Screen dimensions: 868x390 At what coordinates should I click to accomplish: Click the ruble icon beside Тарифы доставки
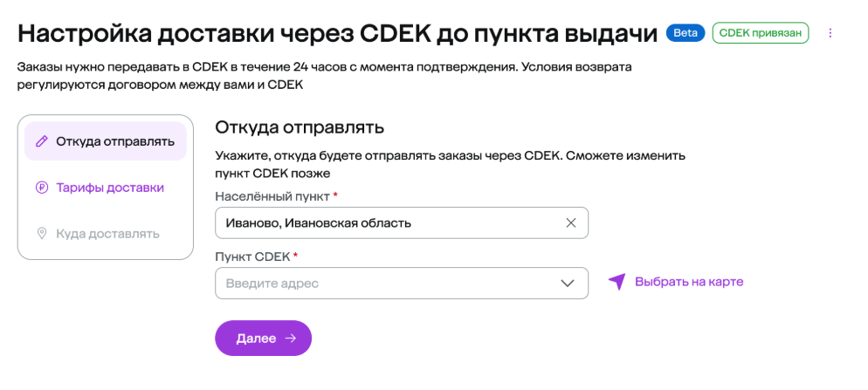(x=41, y=188)
